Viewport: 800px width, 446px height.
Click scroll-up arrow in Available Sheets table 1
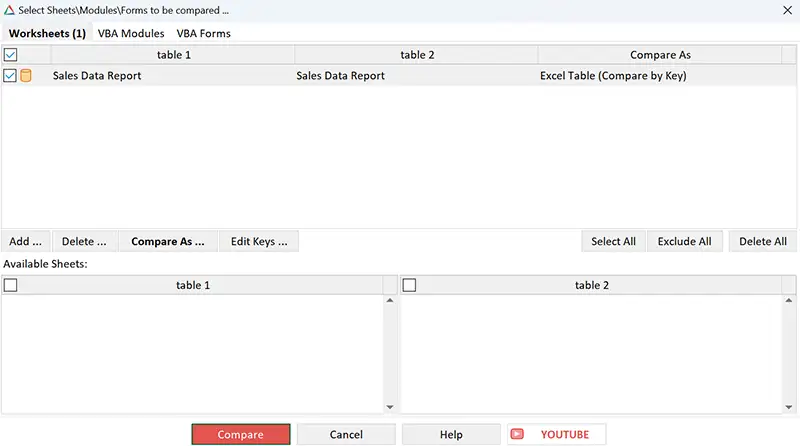(390, 301)
